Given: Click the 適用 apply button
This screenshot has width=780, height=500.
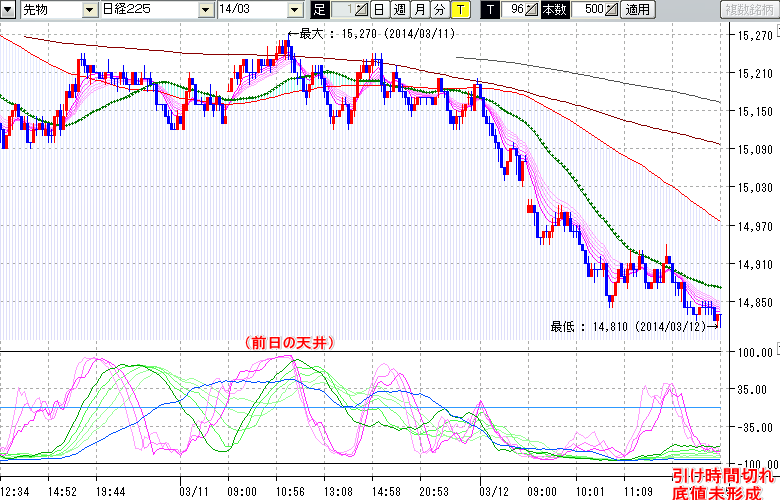Looking at the screenshot, I should tap(637, 10).
